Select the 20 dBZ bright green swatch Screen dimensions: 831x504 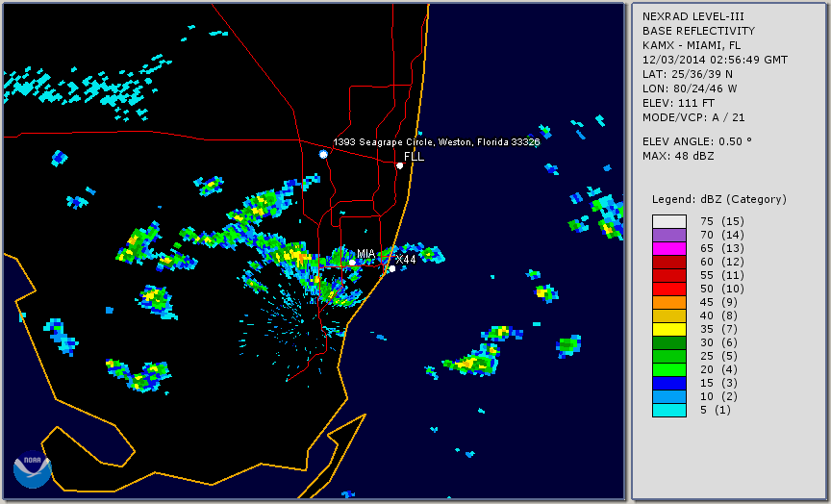tap(668, 369)
